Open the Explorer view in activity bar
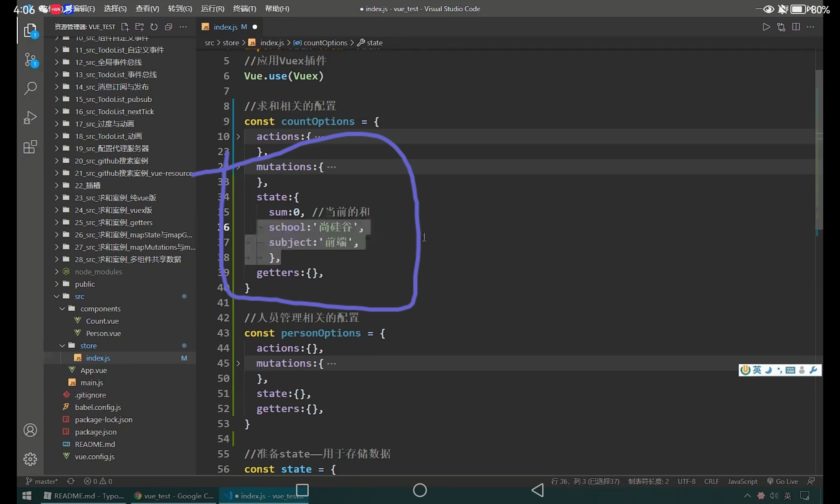 click(30, 31)
